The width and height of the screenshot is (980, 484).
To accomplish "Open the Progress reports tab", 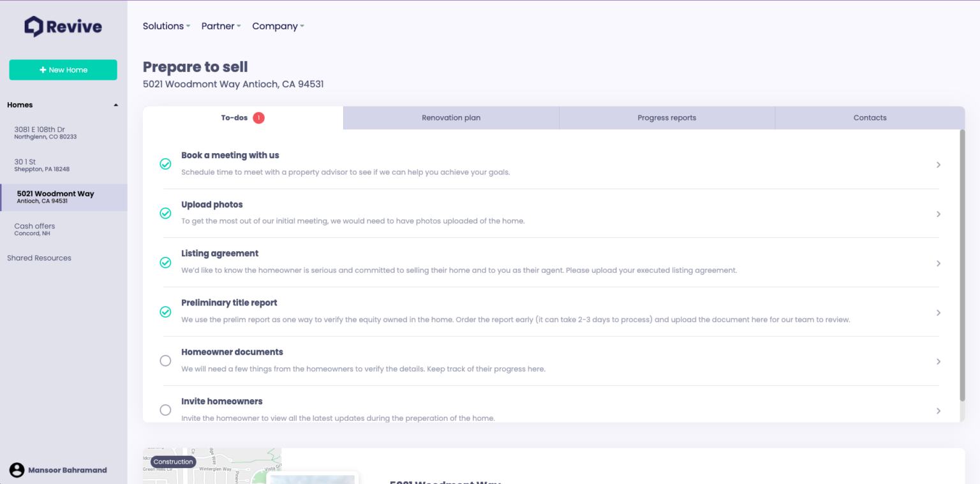I will pyautogui.click(x=667, y=117).
